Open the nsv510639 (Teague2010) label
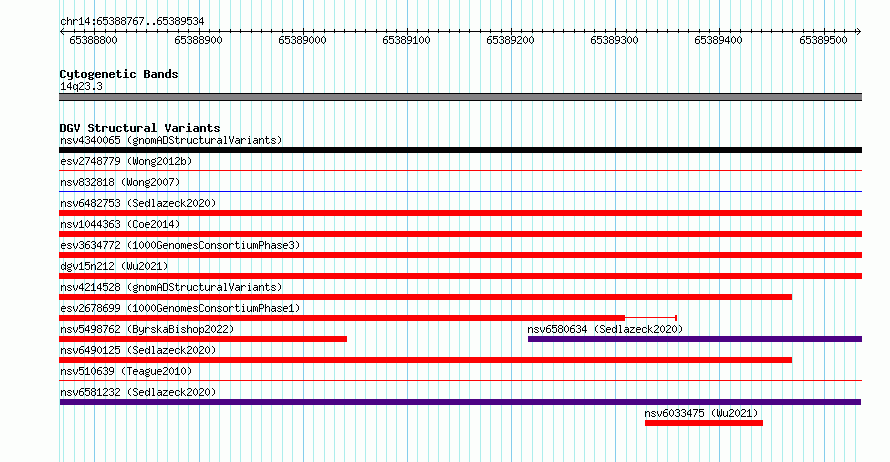The width and height of the screenshot is (890, 462). click(126, 371)
